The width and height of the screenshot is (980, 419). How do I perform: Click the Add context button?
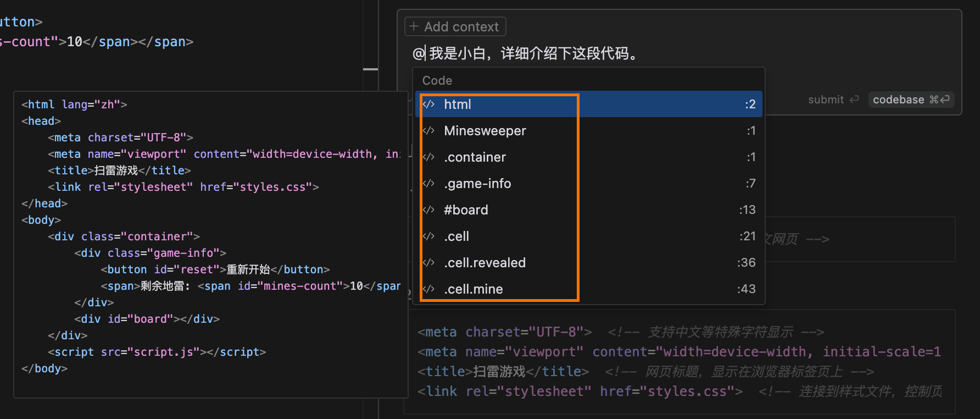click(455, 26)
